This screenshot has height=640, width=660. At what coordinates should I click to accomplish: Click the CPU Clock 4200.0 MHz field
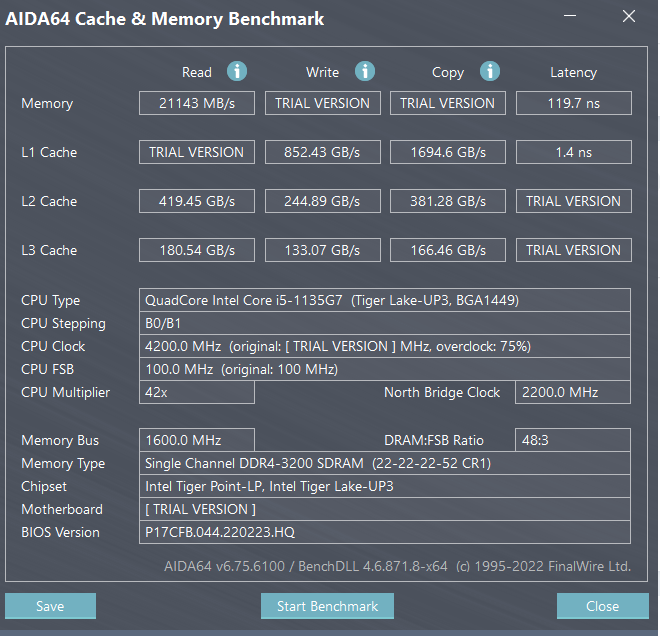pos(385,347)
